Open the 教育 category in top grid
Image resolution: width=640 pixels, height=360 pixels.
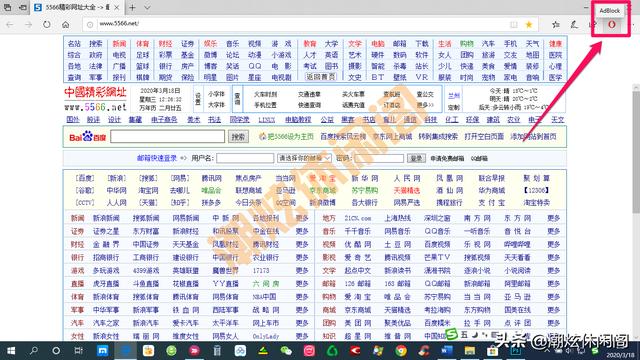coord(310,44)
